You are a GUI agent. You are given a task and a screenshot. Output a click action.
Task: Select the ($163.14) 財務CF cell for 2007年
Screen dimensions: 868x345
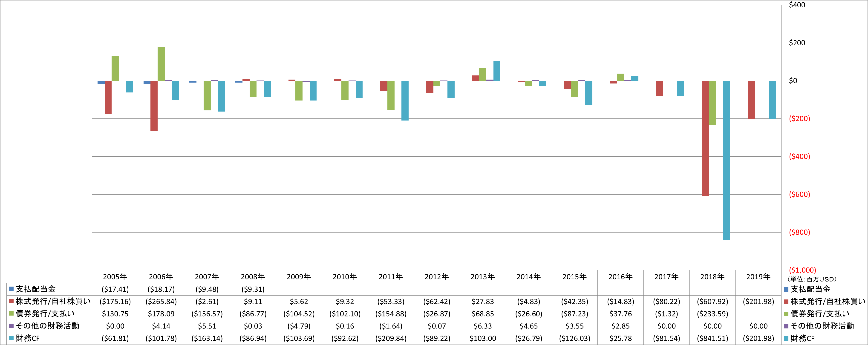coord(207,338)
